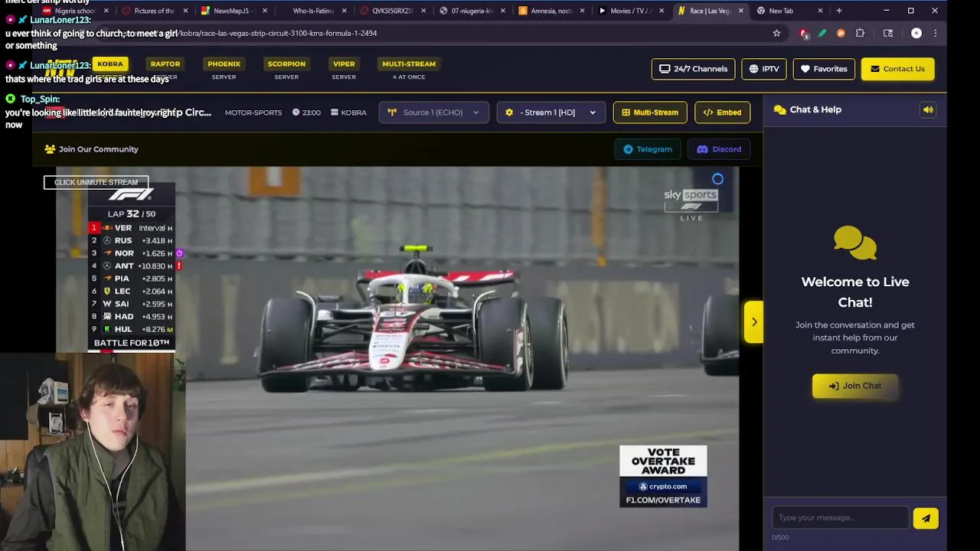Click the globe icon in IPTV
980x551 pixels.
[x=753, y=69]
